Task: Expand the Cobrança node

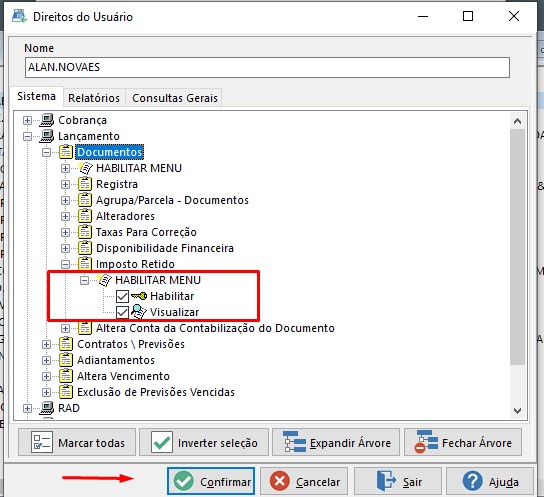Action: point(27,120)
